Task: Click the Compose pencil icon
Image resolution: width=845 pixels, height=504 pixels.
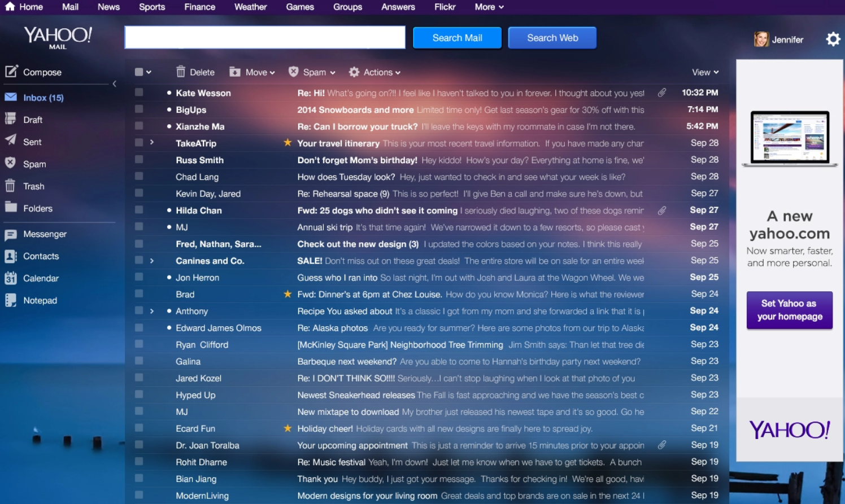Action: tap(11, 72)
